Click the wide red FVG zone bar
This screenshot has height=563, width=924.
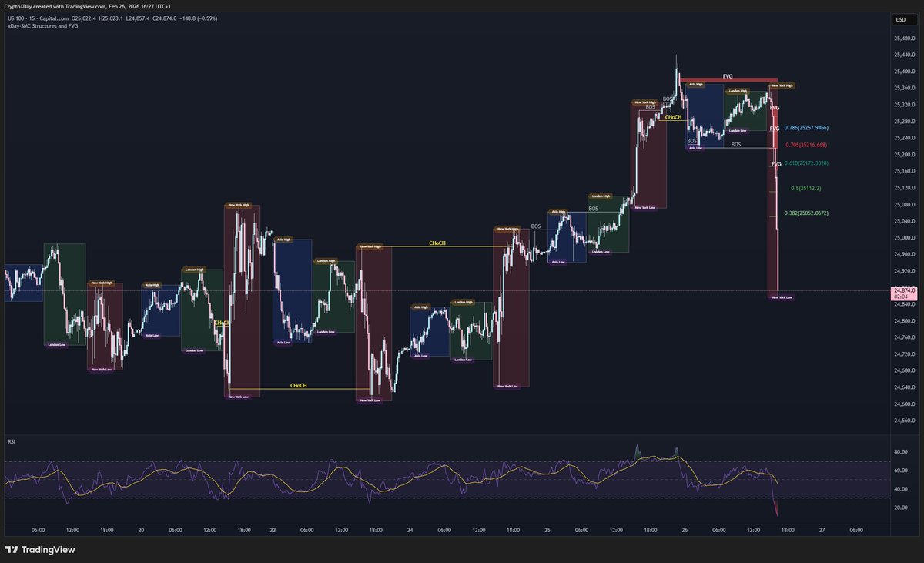tap(728, 80)
